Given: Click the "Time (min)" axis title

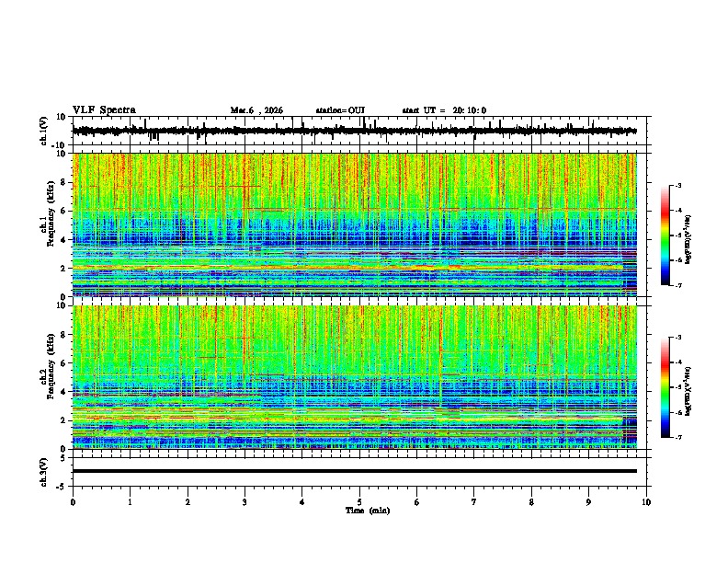Looking at the screenshot, I should [x=368, y=511].
